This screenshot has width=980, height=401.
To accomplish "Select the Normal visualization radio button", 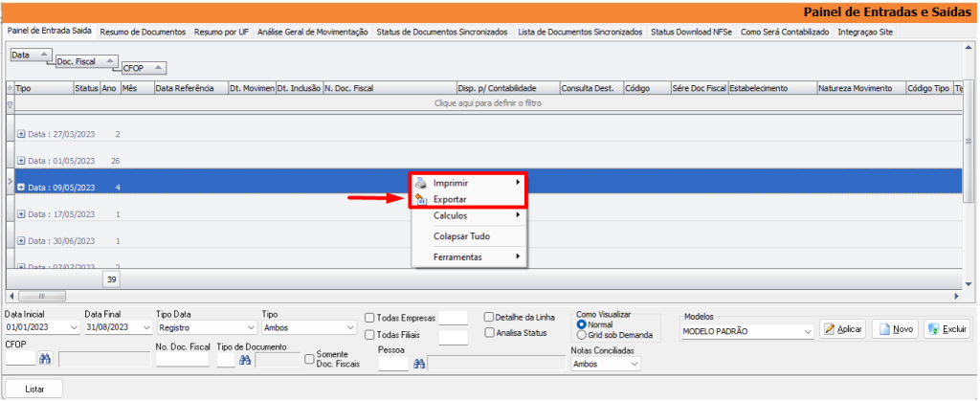I will coord(581,324).
